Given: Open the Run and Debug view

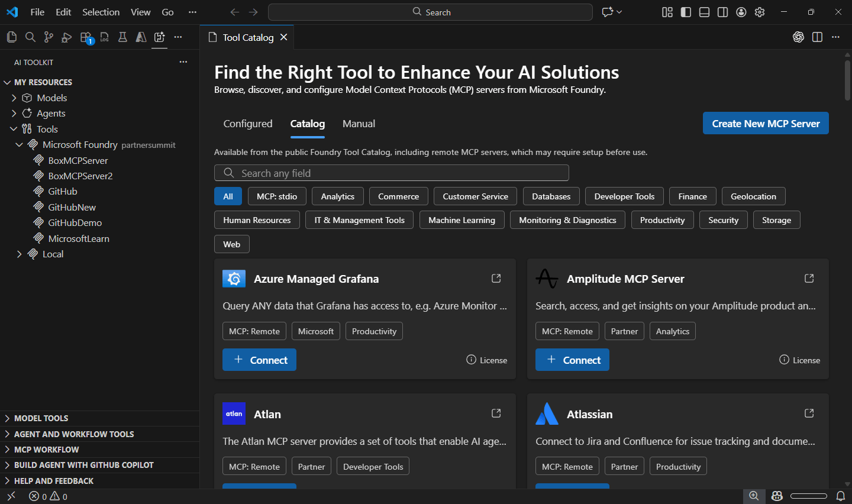Looking at the screenshot, I should (66, 37).
